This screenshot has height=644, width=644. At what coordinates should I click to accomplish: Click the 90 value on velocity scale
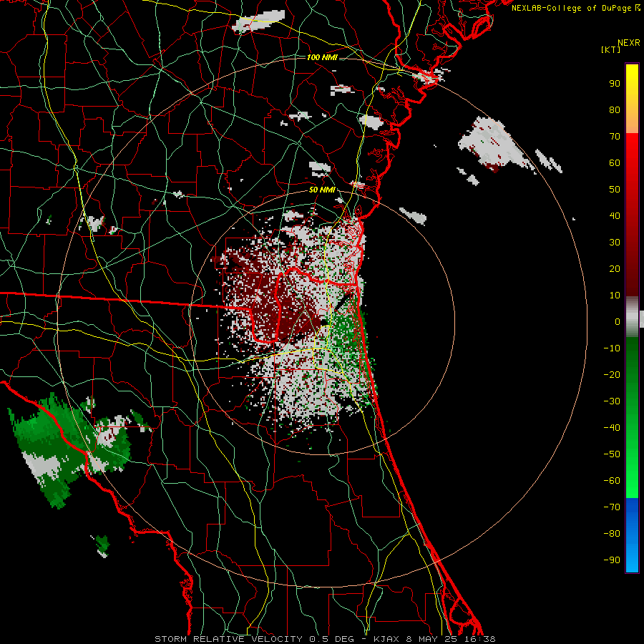(615, 84)
